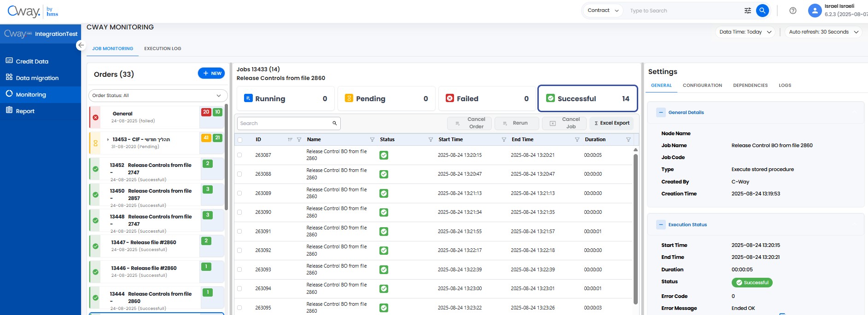Image resolution: width=868 pixels, height=315 pixels.
Task: Open the search filter settings icon
Action: [747, 11]
